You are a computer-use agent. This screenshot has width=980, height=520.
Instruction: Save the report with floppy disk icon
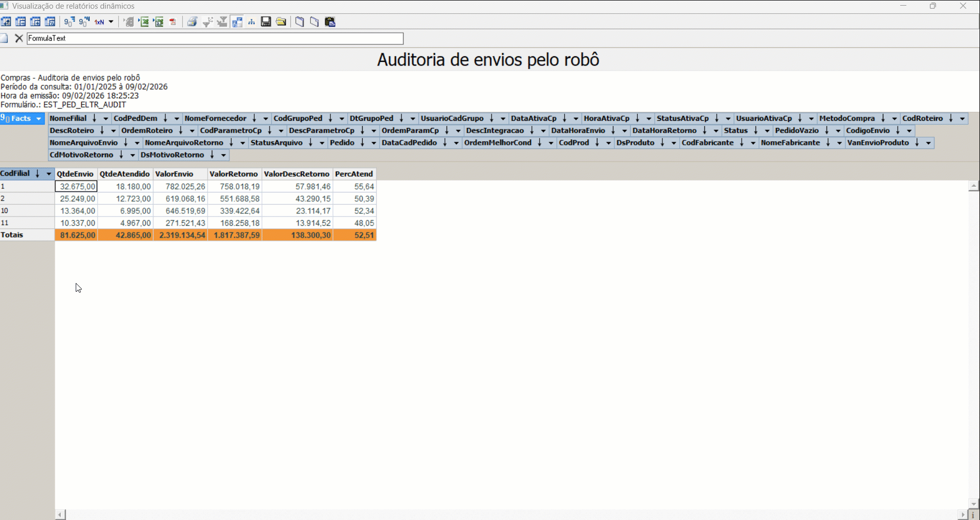tap(266, 21)
